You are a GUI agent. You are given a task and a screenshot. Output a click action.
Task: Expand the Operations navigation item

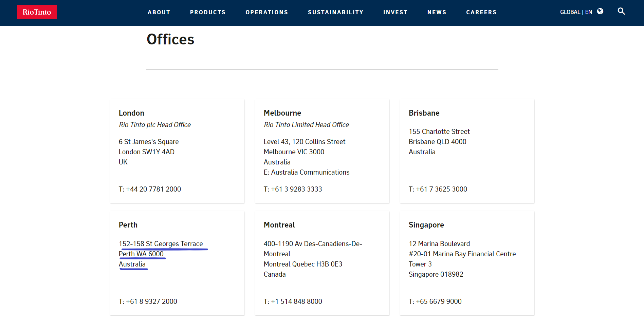266,12
